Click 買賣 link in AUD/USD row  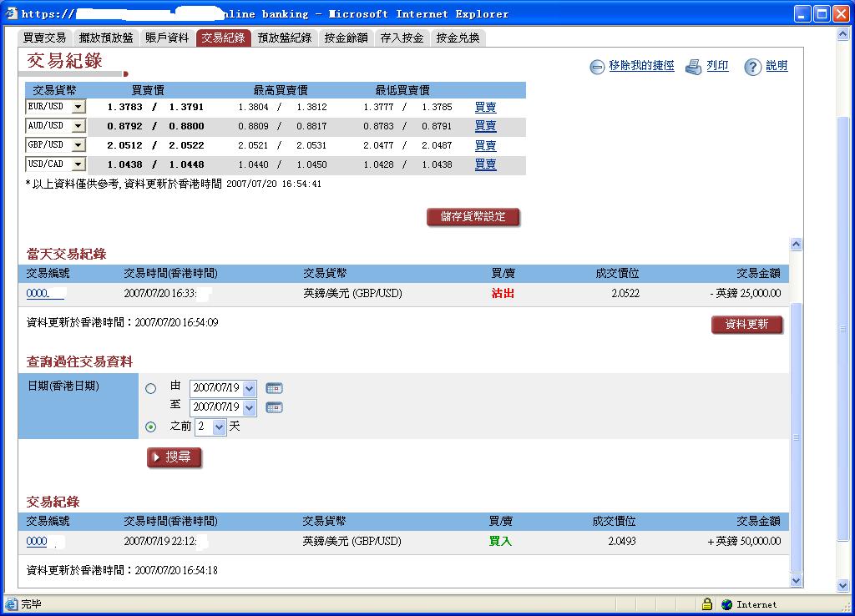[485, 126]
